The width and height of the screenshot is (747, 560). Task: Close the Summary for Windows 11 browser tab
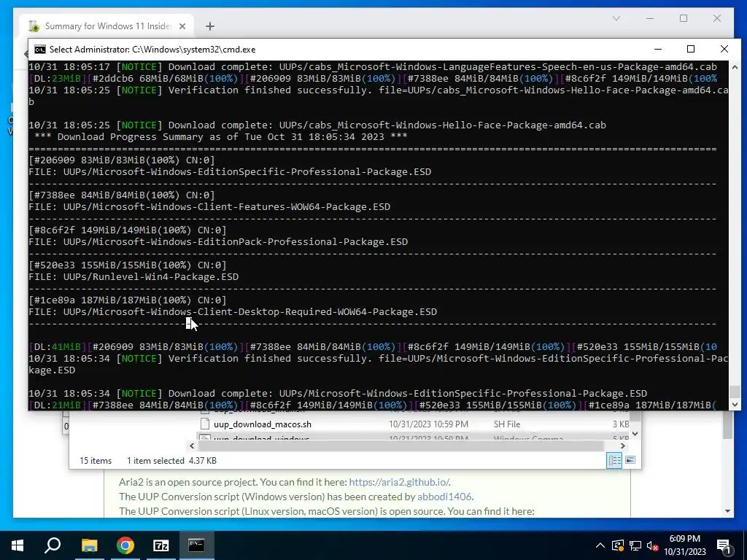[182, 26]
